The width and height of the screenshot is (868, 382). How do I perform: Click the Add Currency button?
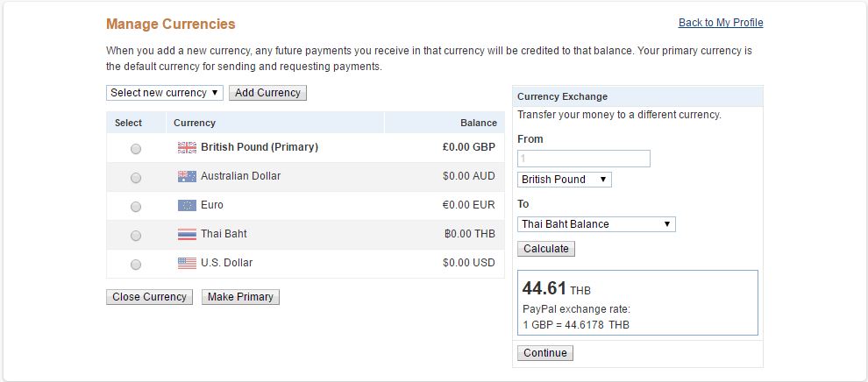267,93
